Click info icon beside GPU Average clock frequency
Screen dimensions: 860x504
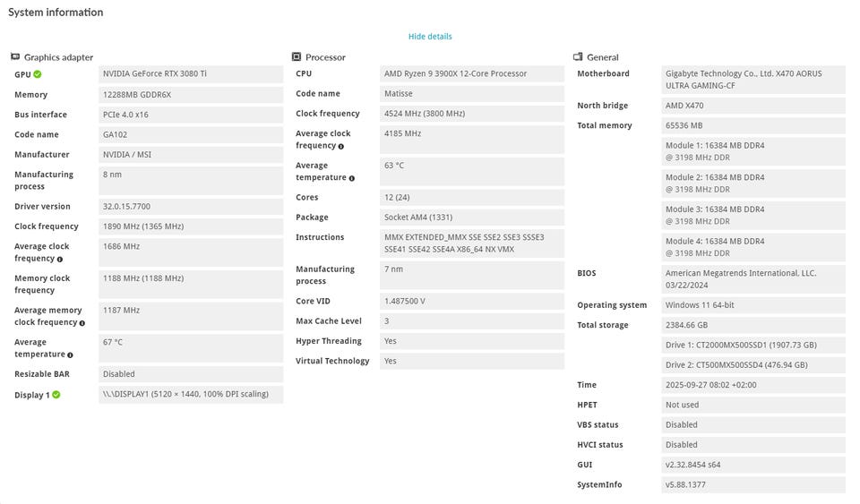[x=60, y=259]
